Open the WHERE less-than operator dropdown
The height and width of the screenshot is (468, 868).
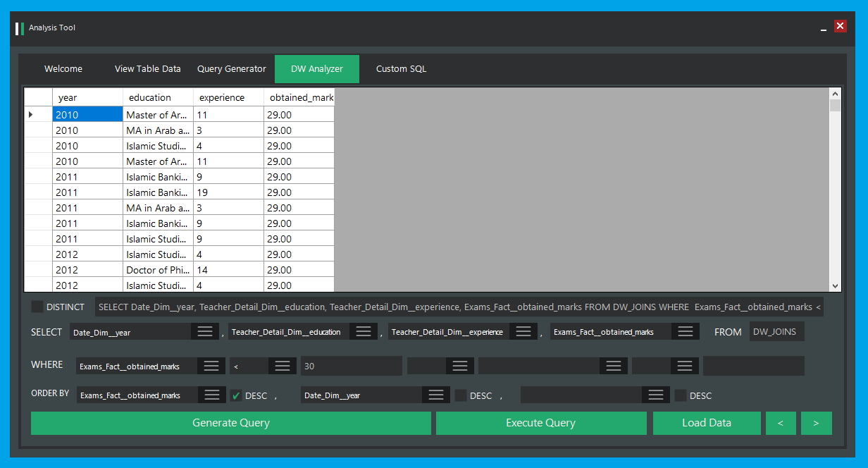(283, 366)
